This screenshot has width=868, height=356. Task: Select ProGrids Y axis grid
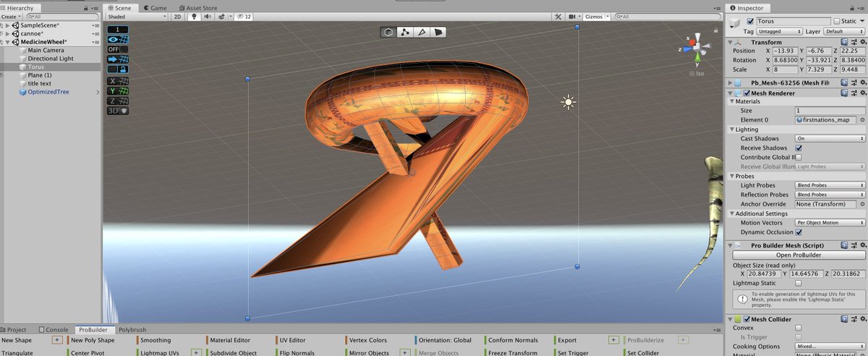click(118, 91)
